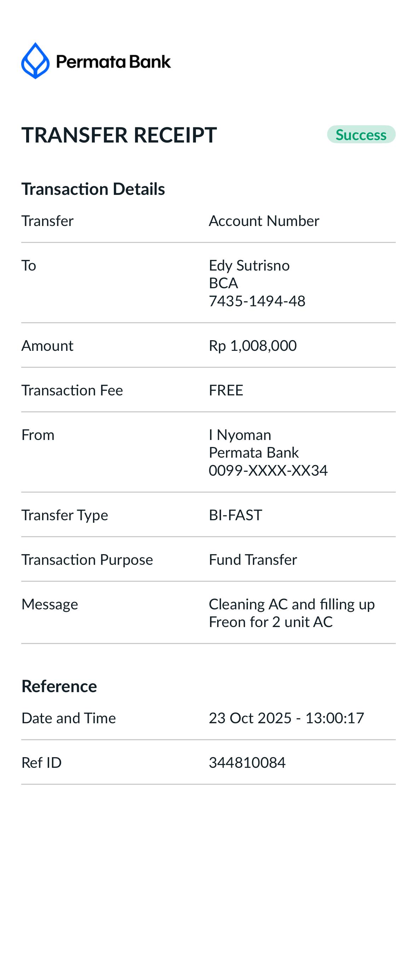Click the green Success status badge
417x980 pixels.
click(x=361, y=135)
